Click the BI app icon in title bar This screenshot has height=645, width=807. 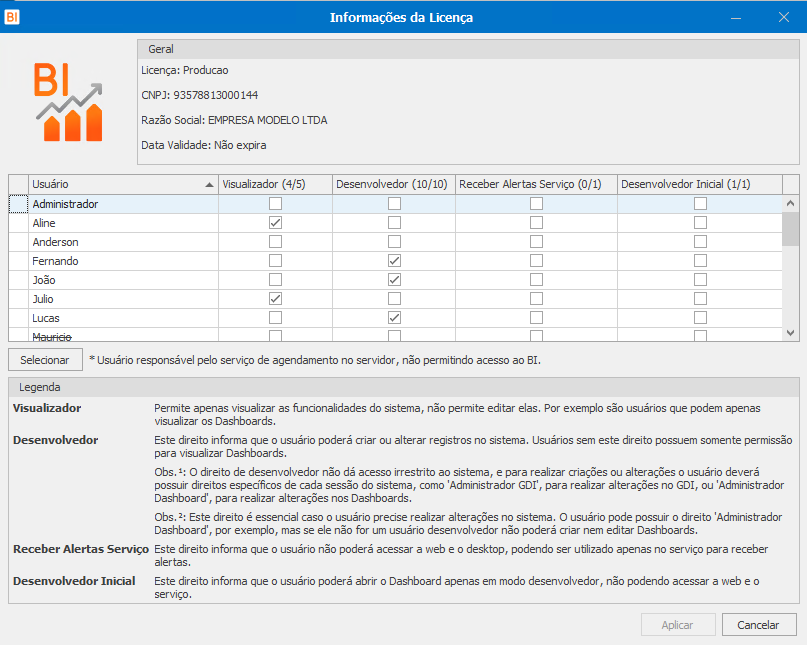click(12, 17)
